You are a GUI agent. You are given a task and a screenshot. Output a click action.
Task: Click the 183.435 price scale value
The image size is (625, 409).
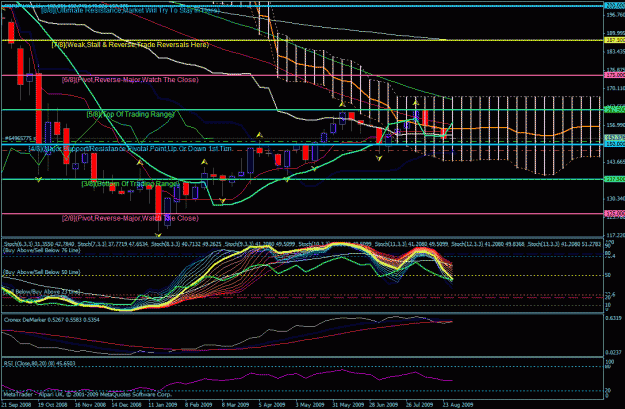(615, 52)
